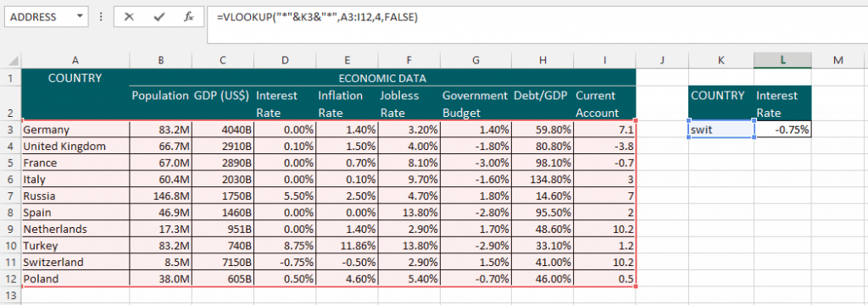
Task: Place the cursor in the formula bar VLOOKUP text
Action: tap(317, 17)
